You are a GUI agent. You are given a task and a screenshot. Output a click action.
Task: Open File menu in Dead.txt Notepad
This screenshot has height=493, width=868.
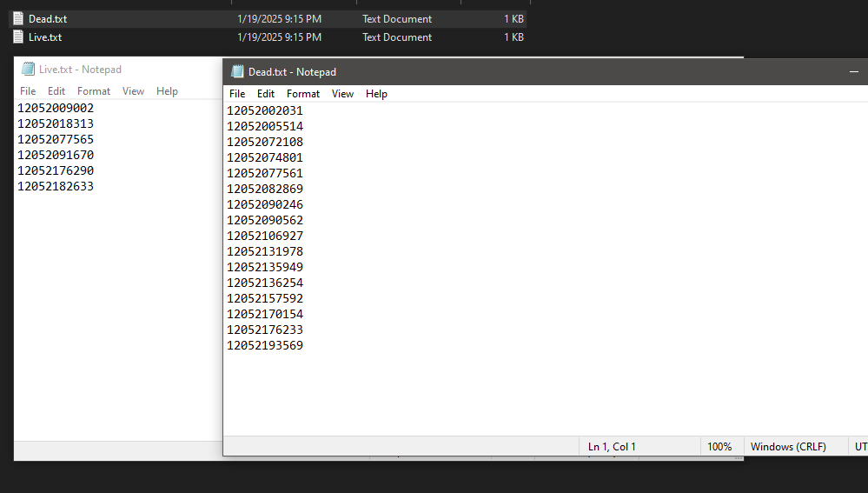(237, 94)
